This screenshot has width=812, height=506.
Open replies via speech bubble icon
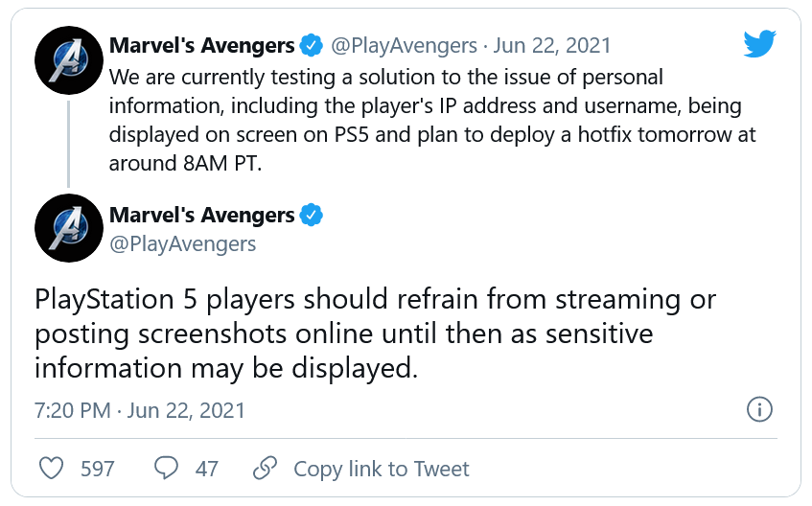coord(167,469)
